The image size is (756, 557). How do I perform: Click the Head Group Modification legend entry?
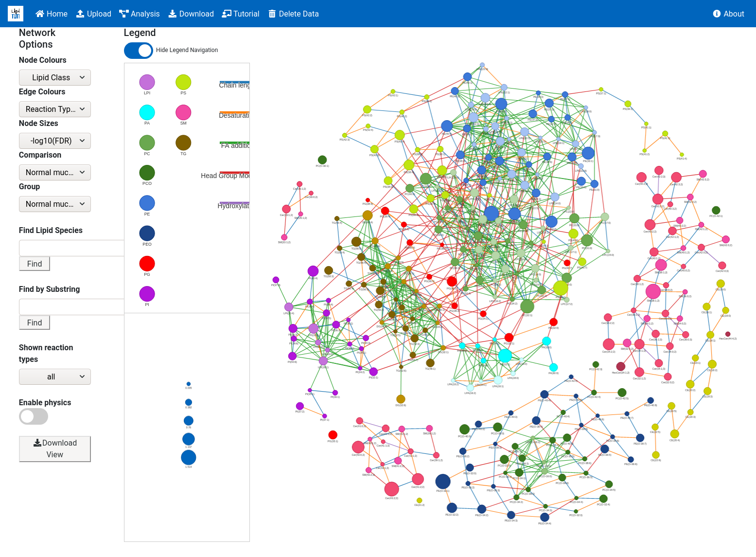(225, 175)
